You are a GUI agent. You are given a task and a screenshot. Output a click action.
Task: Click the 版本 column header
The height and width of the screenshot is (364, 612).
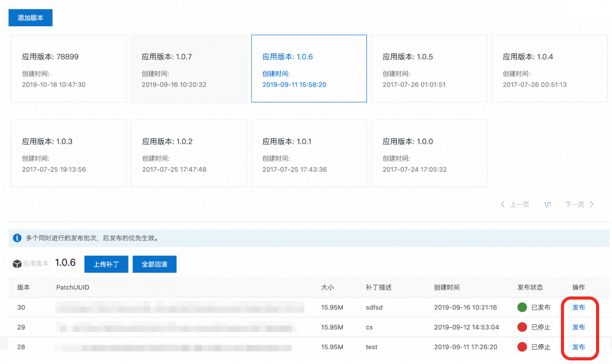click(23, 287)
